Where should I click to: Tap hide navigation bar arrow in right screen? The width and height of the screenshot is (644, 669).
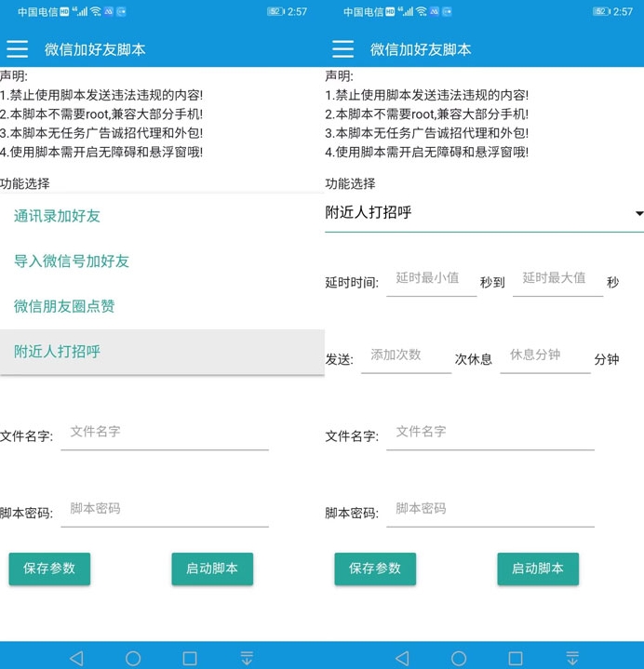pos(572,659)
